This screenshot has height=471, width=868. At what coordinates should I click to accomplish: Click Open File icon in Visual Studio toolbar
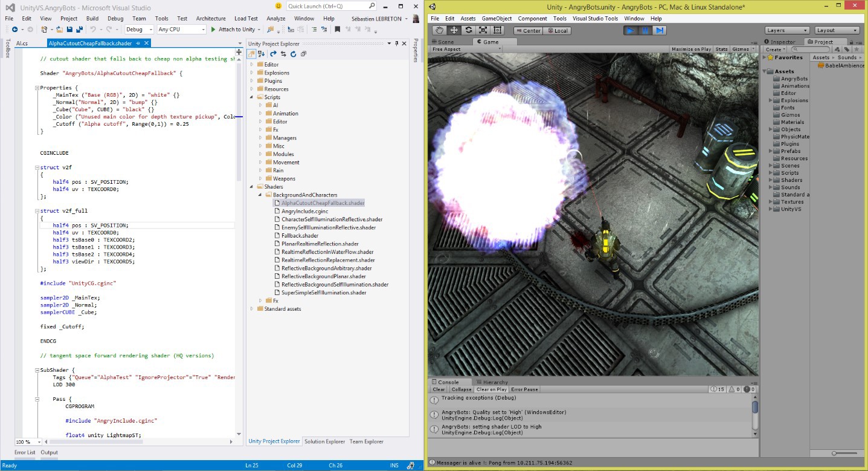[x=59, y=29]
